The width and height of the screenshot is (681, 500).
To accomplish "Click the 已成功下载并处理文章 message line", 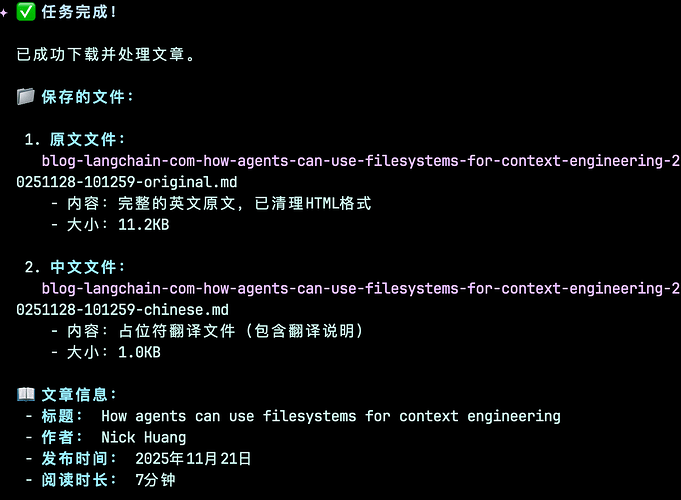I will 106,54.
